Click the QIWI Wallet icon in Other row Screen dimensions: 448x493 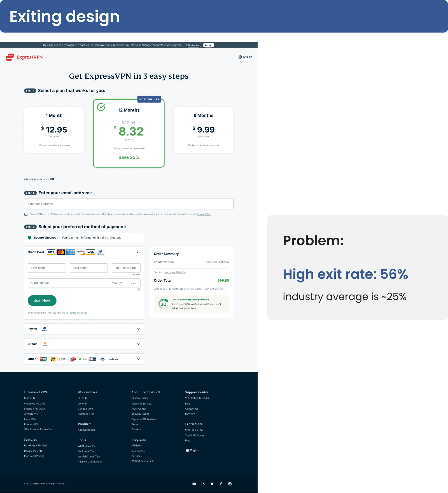point(63,359)
